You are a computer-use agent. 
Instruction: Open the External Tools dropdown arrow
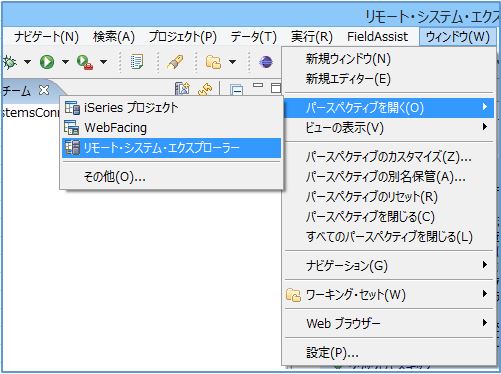104,62
